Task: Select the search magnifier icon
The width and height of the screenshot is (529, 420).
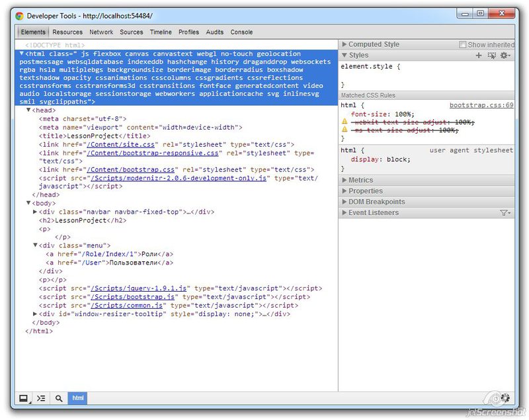Action: (57, 398)
